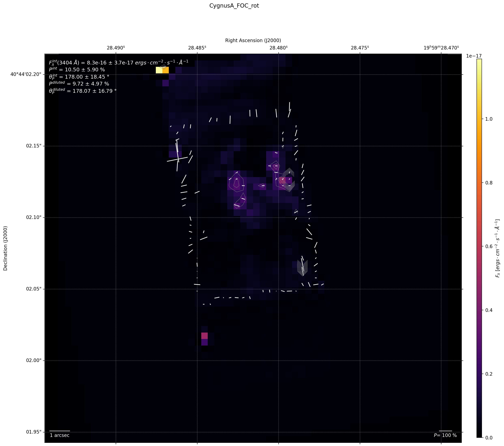Click the 19h59m28.470s tick label
504x446 pixels.
pyautogui.click(x=441, y=48)
